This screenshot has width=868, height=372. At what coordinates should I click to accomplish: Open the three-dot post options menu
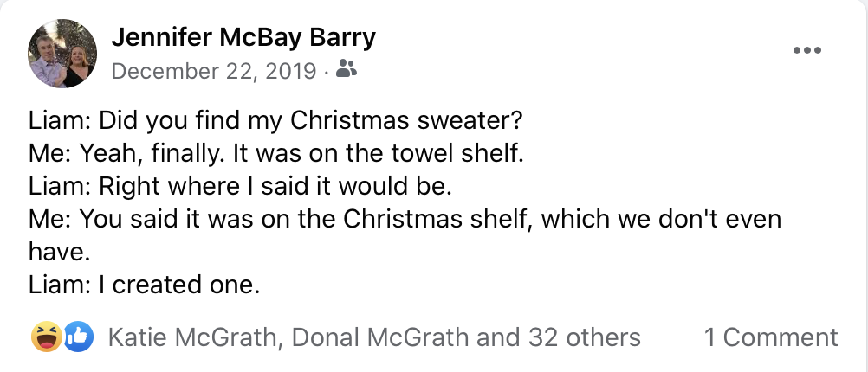click(x=806, y=50)
